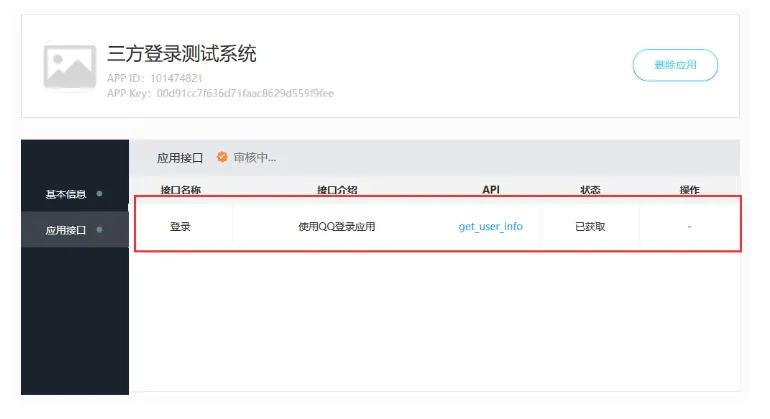The image size is (770, 419).
Task: Click the 接口名称 column header
Action: (181, 190)
